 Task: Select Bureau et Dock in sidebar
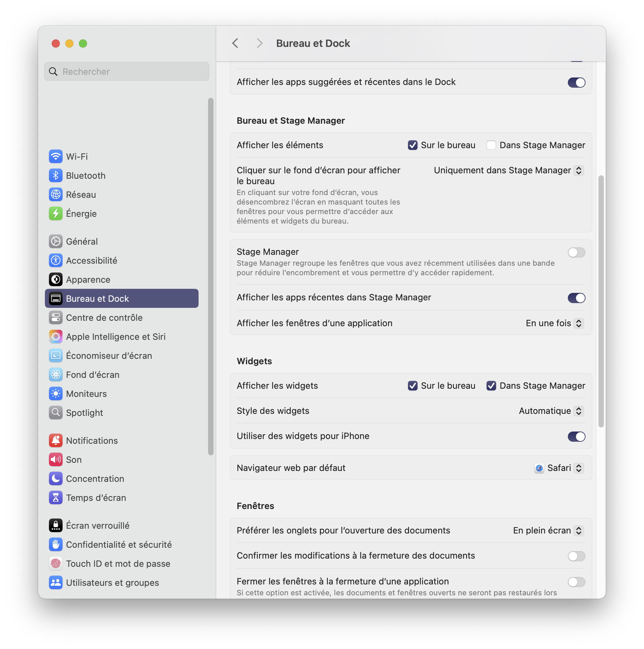(122, 299)
